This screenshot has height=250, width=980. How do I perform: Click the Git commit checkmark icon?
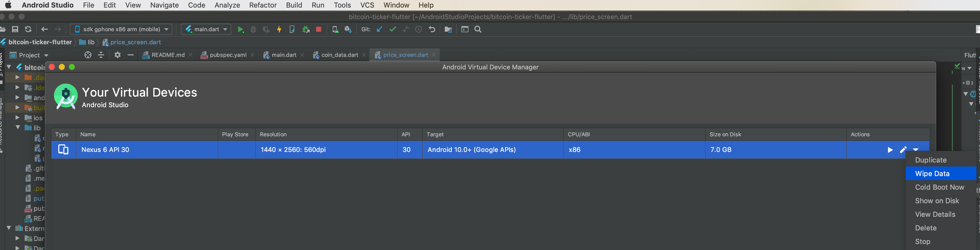point(393,29)
